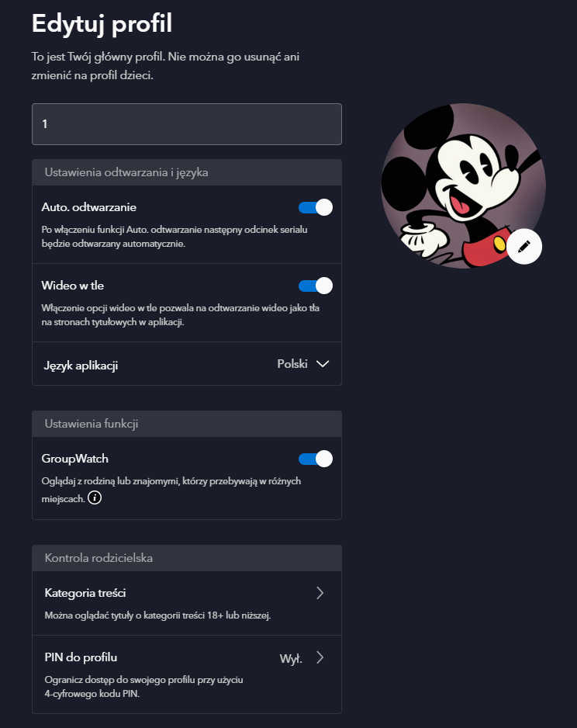Image resolution: width=577 pixels, height=728 pixels.
Task: Turn off the GroupWatch switch
Action: click(x=316, y=459)
